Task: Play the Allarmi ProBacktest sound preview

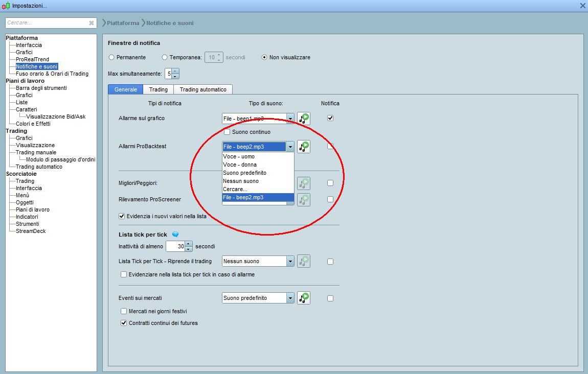Action: (304, 147)
